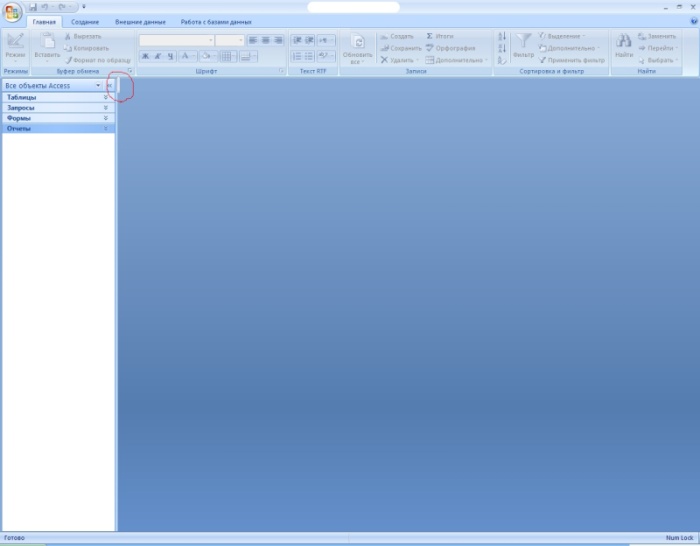Switch to the Главная tab
This screenshot has width=700, height=546.
pyautogui.click(x=44, y=22)
